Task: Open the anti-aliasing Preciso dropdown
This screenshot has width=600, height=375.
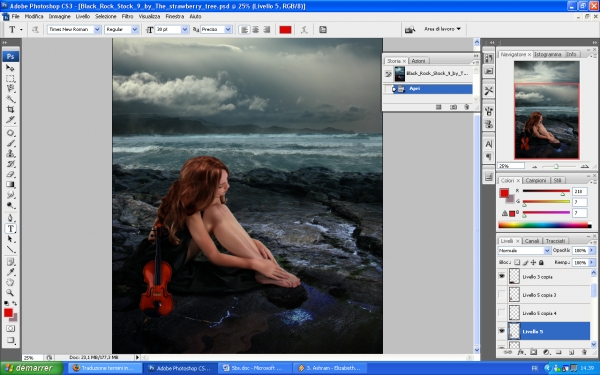Action: 228,29
